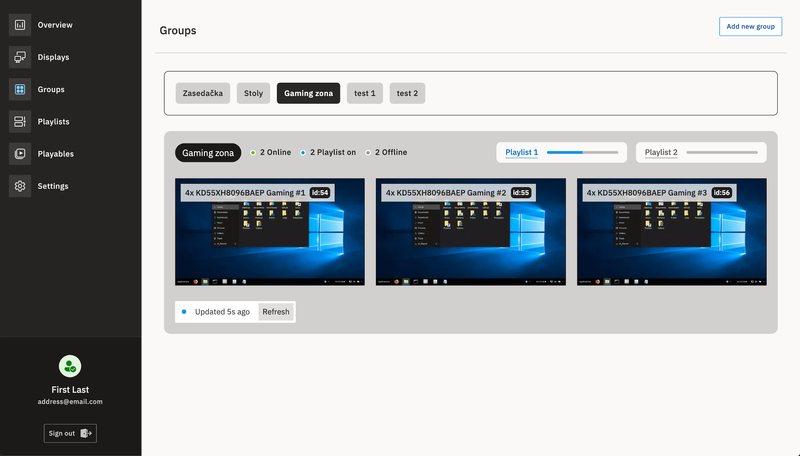Open the Gaming #1 display thumbnail
Viewport: 800px width, 456px height.
click(x=270, y=232)
